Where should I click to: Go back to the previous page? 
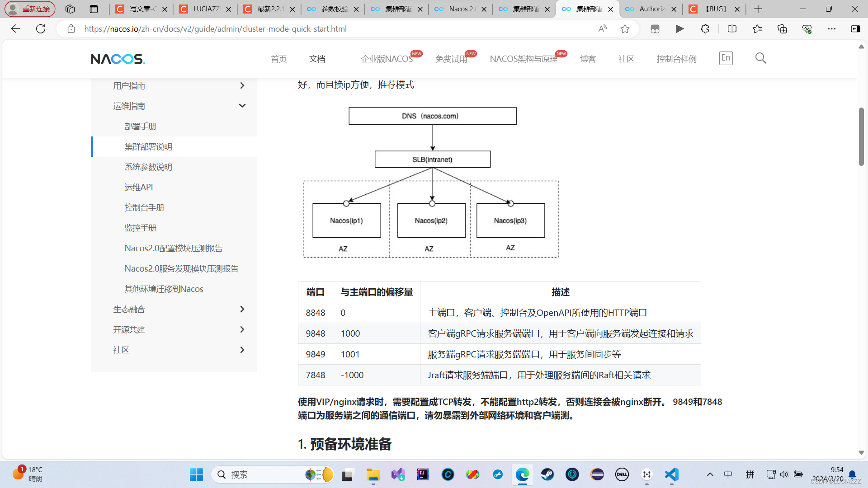(16, 29)
